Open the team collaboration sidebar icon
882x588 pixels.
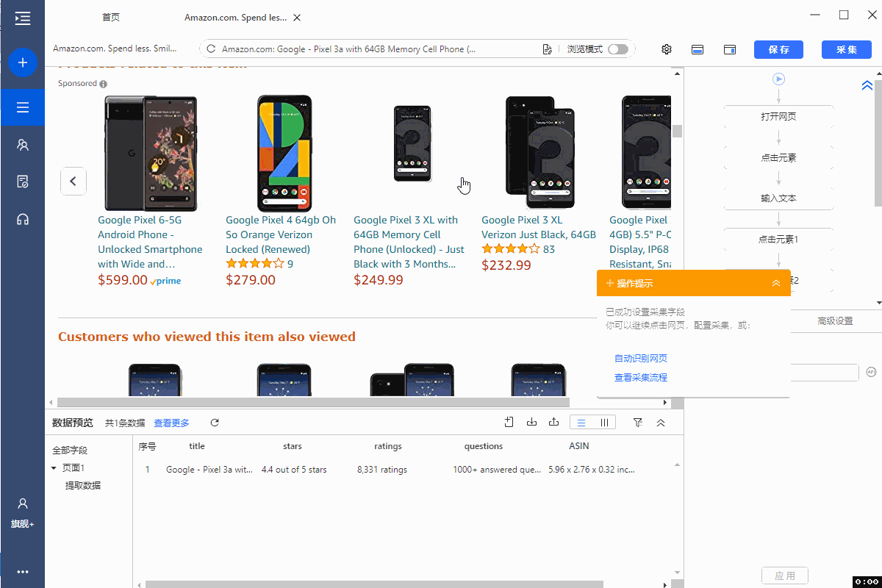pos(23,145)
